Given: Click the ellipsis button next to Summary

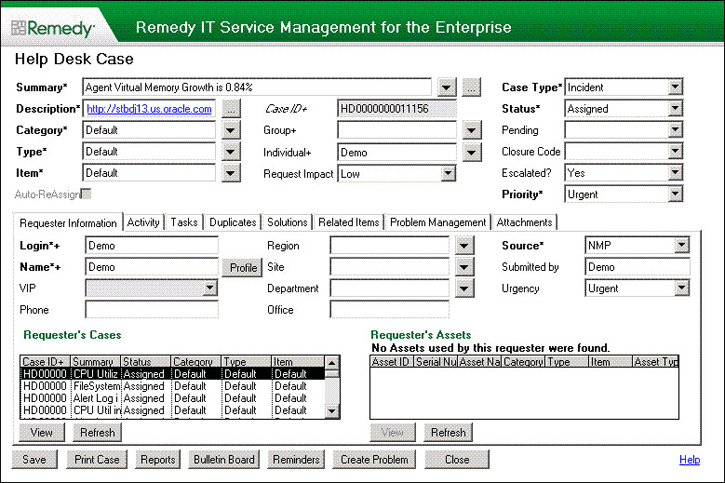Looking at the screenshot, I should pyautogui.click(x=472, y=87).
